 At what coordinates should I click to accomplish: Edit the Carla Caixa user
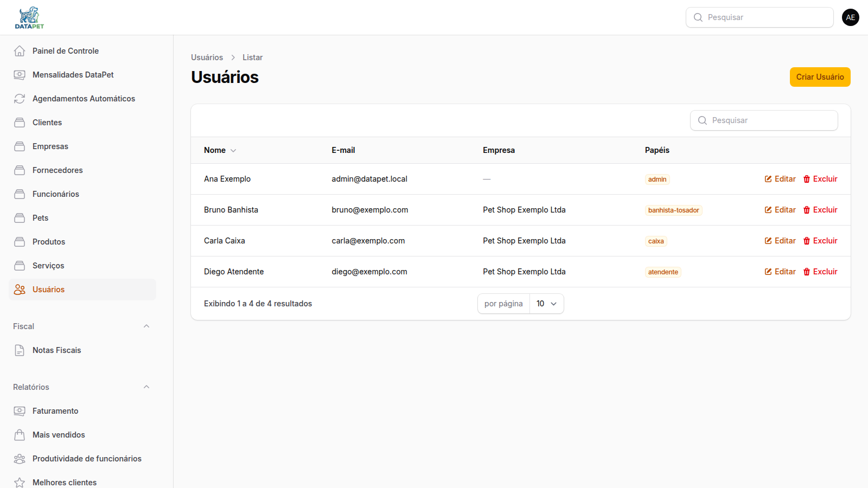[780, 241]
